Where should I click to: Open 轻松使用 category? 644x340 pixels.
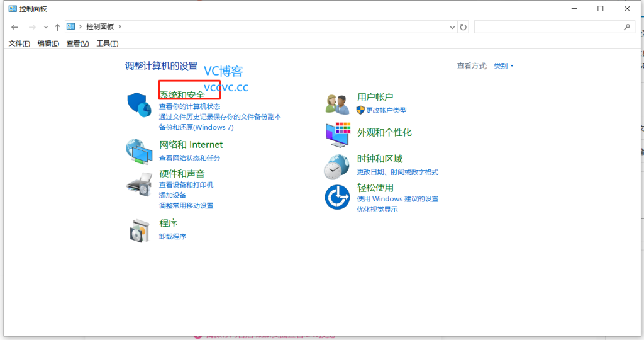click(x=375, y=188)
